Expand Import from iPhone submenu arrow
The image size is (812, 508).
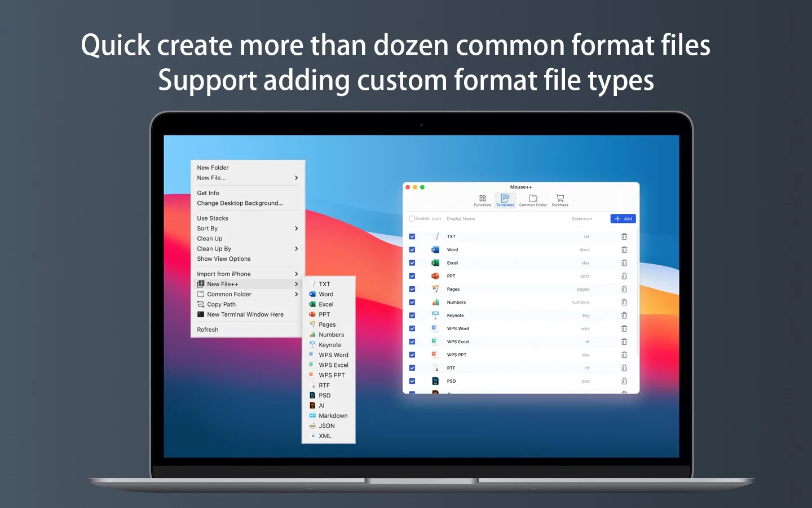pyautogui.click(x=297, y=274)
